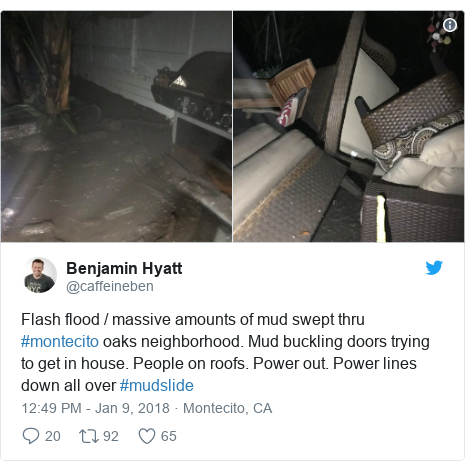Open Benjamin Hyatt's profile picture

click(x=39, y=275)
